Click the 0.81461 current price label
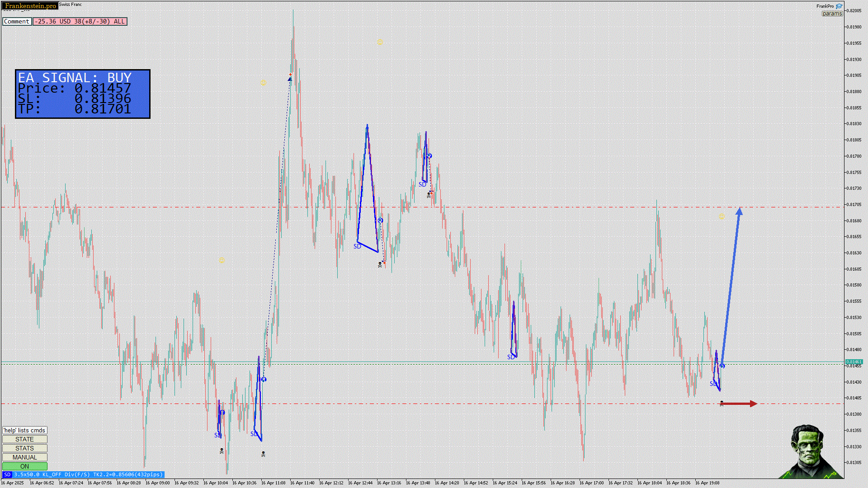 pyautogui.click(x=853, y=362)
